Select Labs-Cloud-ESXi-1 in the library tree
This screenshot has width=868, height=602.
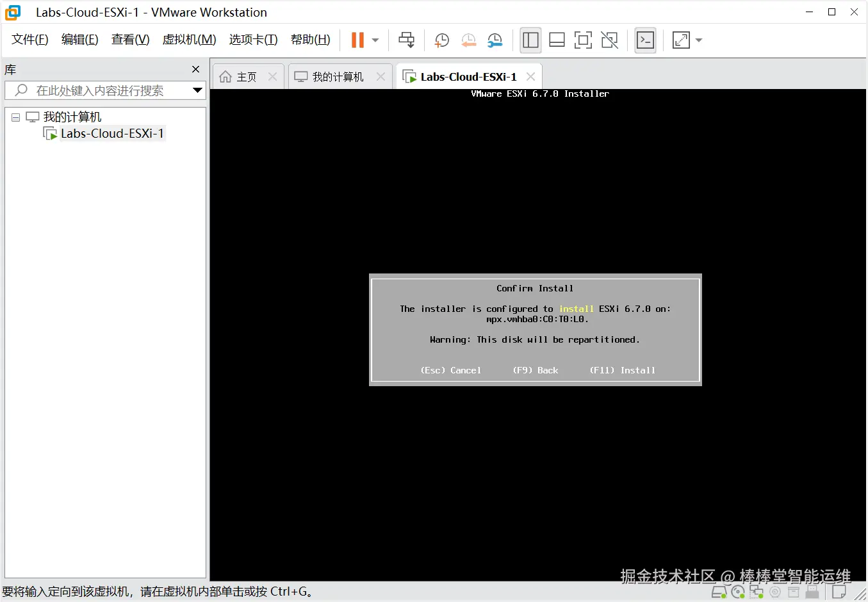tap(112, 133)
